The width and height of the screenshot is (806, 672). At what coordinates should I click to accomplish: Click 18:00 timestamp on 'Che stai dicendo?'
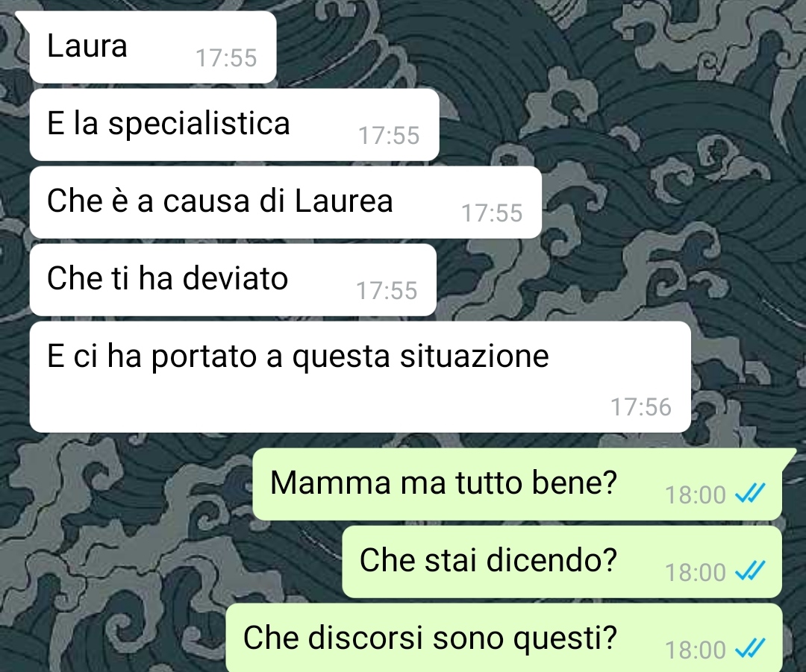pyautogui.click(x=696, y=572)
